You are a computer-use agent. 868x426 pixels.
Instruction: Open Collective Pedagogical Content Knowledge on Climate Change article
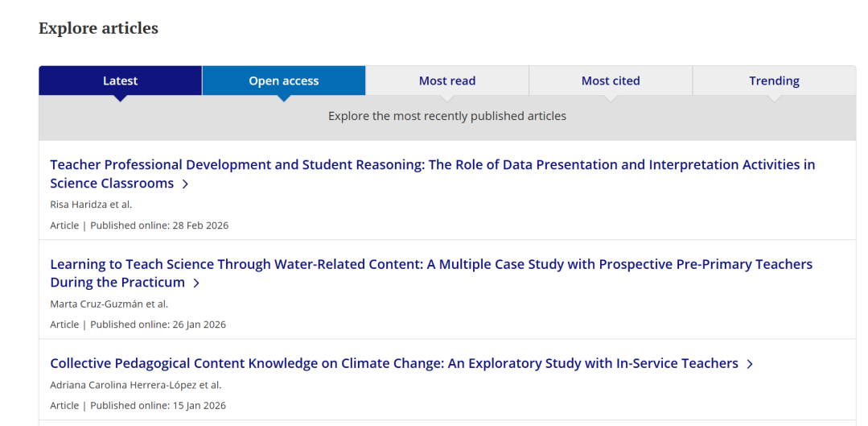(x=393, y=363)
